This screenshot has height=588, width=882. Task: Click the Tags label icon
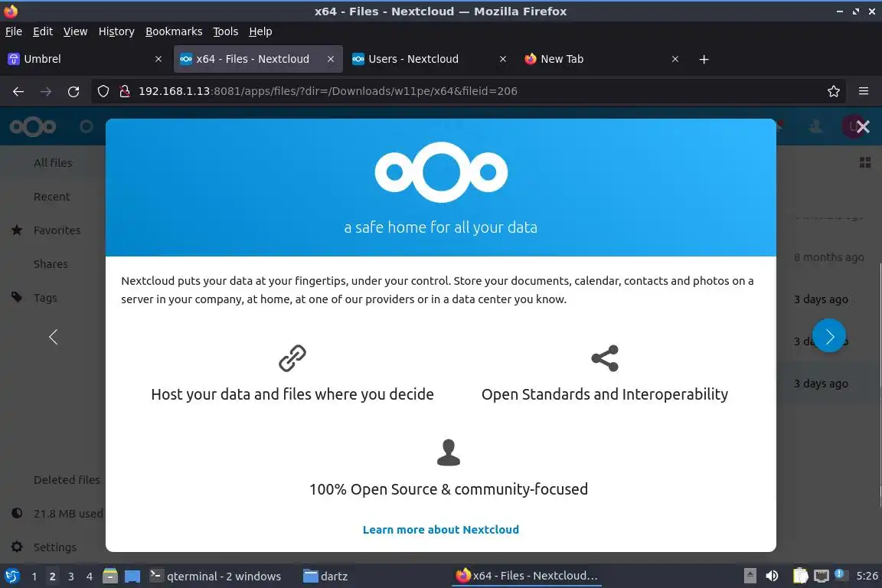click(17, 297)
